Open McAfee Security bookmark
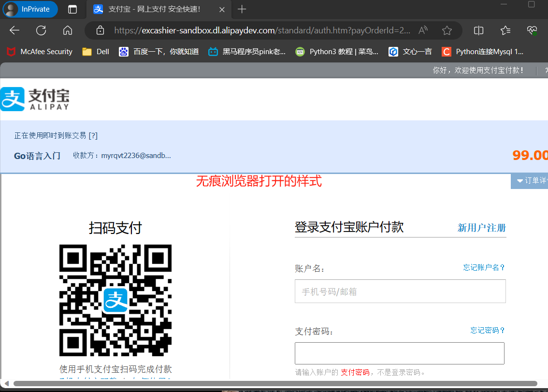548x392 pixels. point(40,52)
